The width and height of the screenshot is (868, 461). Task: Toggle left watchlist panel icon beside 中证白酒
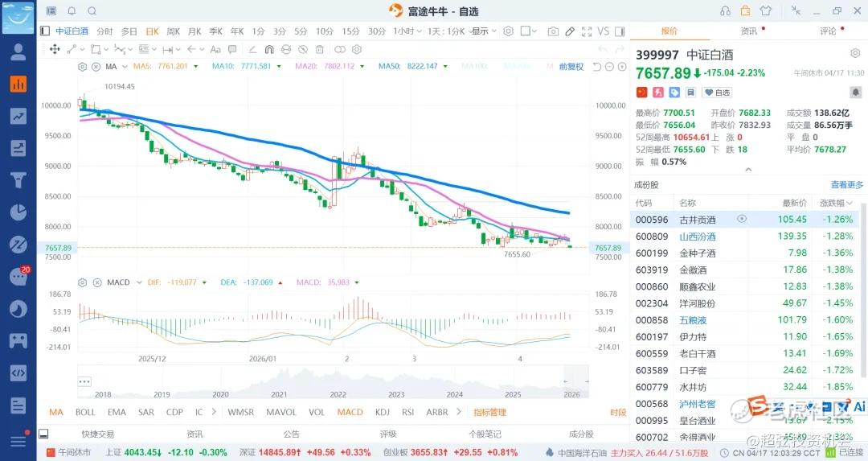click(45, 31)
